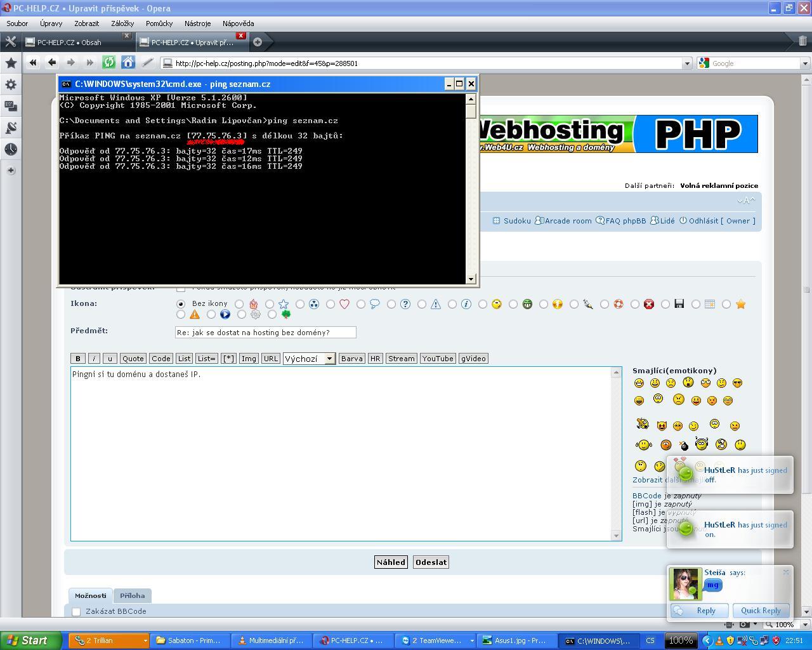
Task: Open the address bar history dropdown
Action: (x=686, y=63)
